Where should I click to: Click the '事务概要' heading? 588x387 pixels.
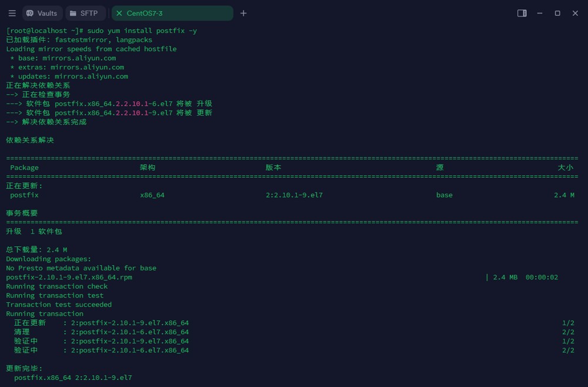pos(22,213)
